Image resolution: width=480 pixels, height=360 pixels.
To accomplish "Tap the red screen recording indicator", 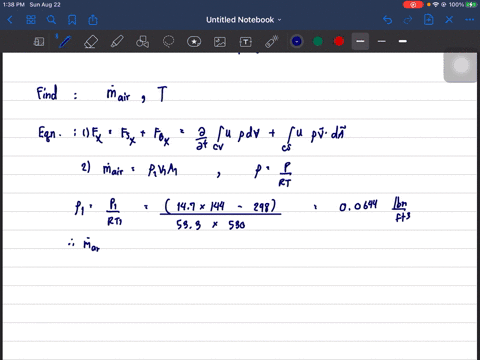I will tap(413, 5).
